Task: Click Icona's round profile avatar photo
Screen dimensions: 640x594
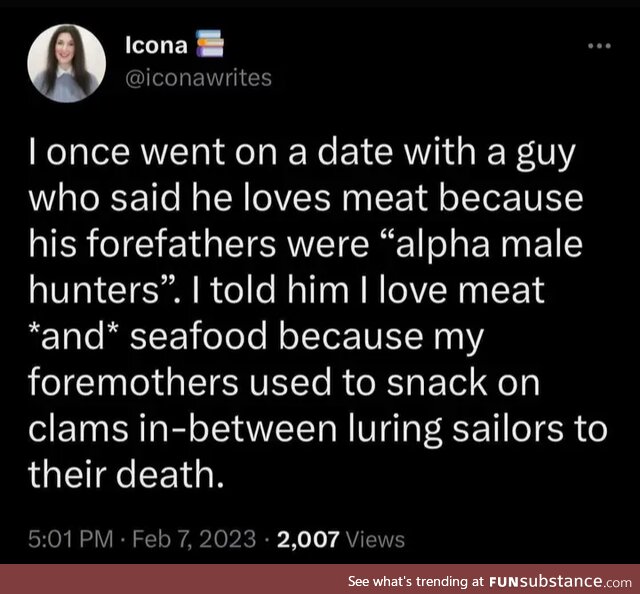Action: pyautogui.click(x=67, y=63)
